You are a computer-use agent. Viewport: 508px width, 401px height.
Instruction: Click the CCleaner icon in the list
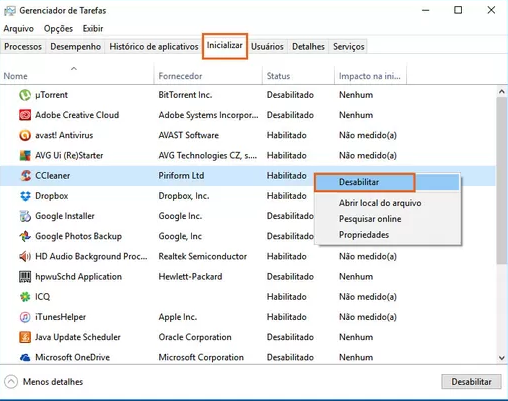pos(25,176)
